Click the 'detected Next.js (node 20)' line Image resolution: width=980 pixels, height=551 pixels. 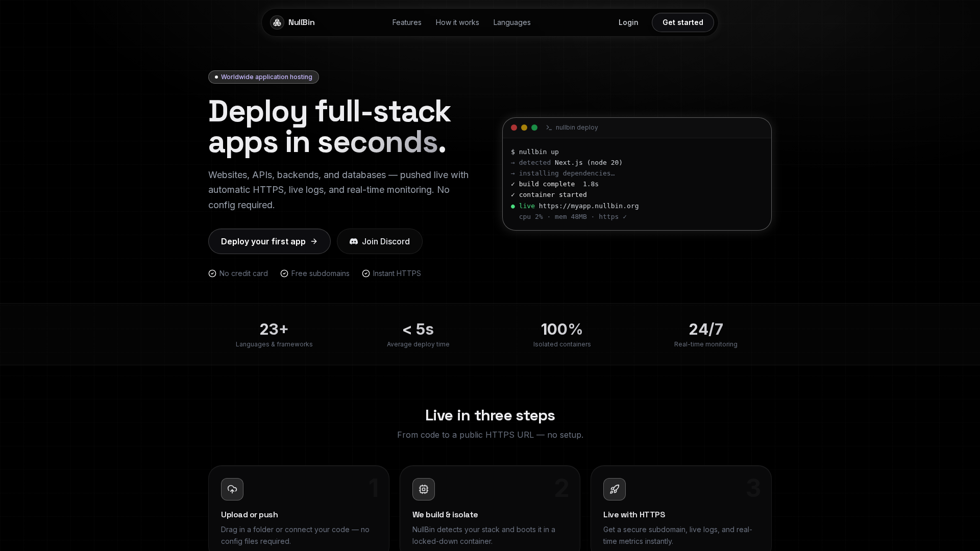click(x=567, y=163)
